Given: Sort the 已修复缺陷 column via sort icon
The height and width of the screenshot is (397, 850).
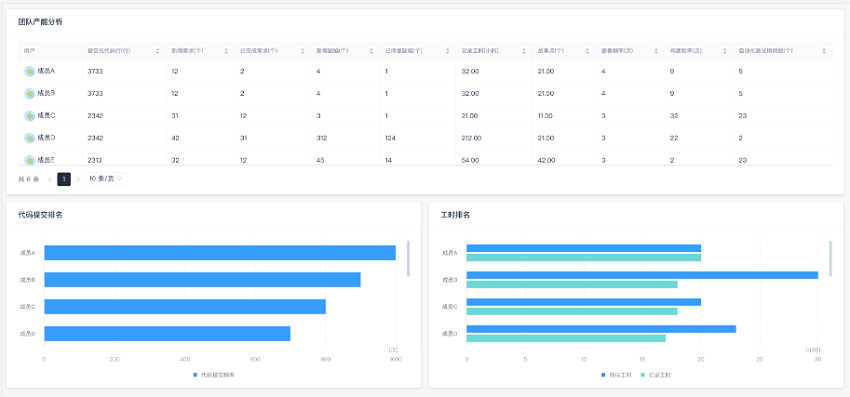Looking at the screenshot, I should point(447,50).
